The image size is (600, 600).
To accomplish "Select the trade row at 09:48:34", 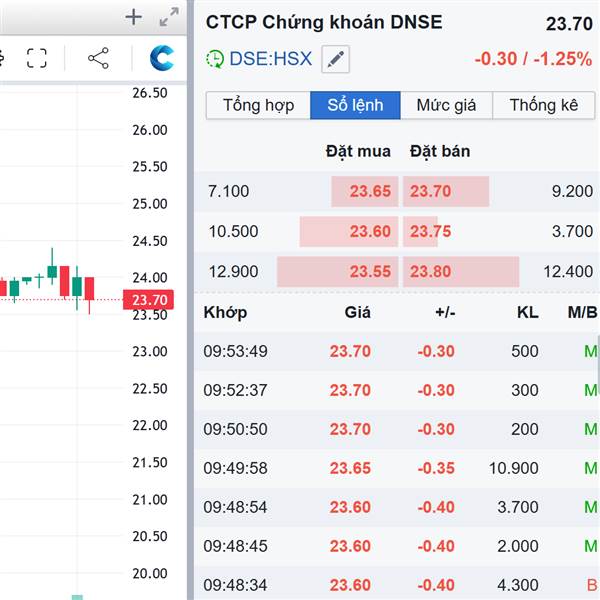I will pos(396,583).
